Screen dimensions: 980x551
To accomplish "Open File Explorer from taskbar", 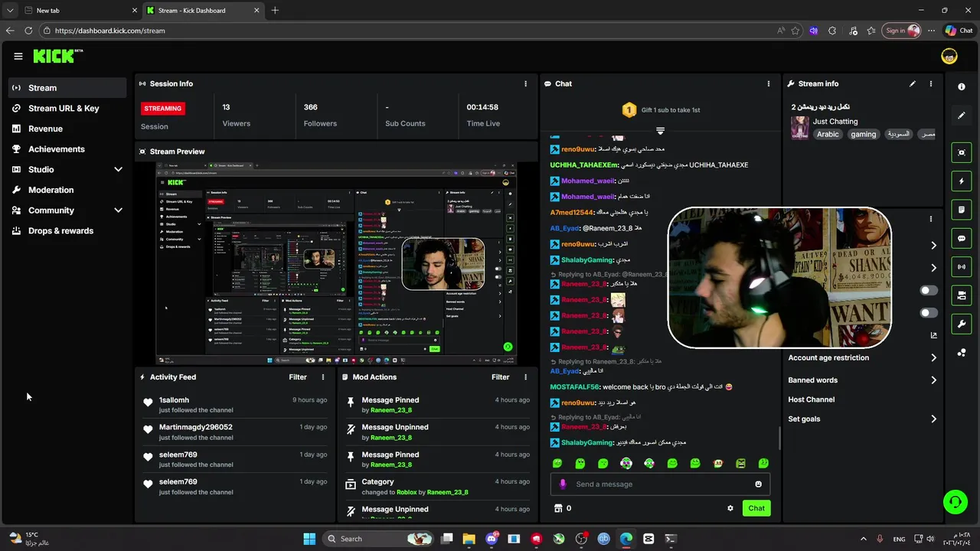I will (469, 539).
